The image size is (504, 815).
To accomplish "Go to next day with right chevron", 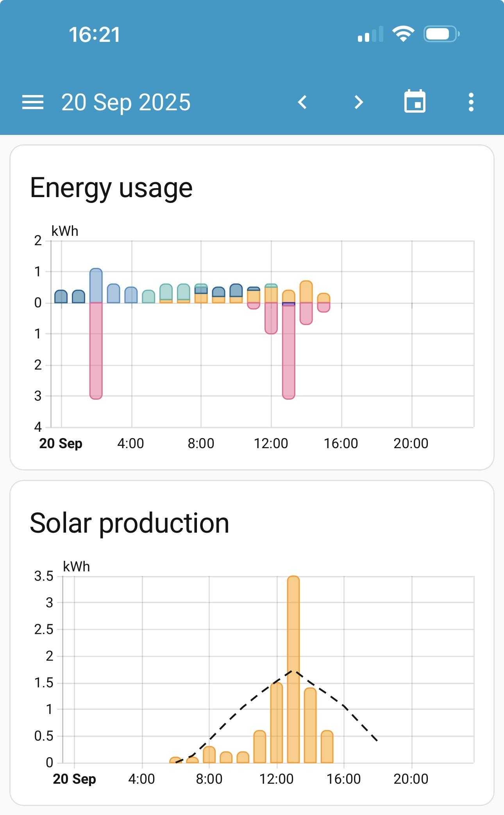I will click(358, 102).
